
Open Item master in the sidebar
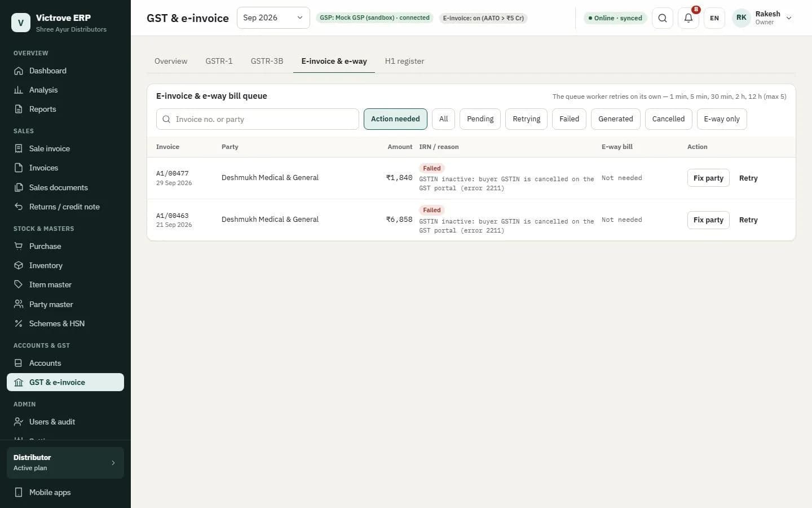pos(65,284)
